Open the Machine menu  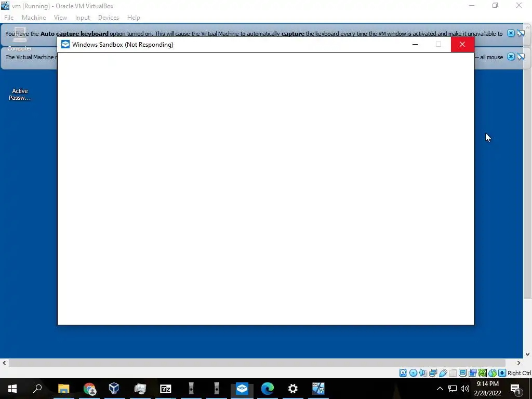[x=34, y=18]
